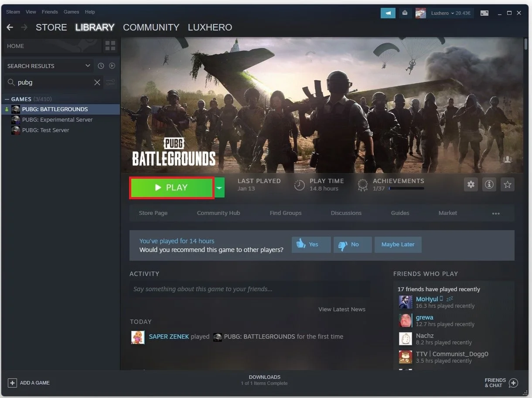Click the recent activity clock filter icon
Image resolution: width=532 pixels, height=398 pixels.
(x=101, y=66)
